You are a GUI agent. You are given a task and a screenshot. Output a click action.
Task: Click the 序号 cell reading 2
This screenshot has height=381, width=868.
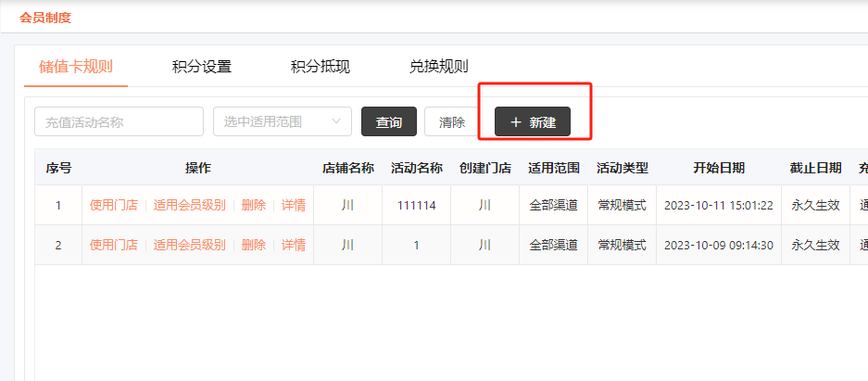(x=58, y=245)
